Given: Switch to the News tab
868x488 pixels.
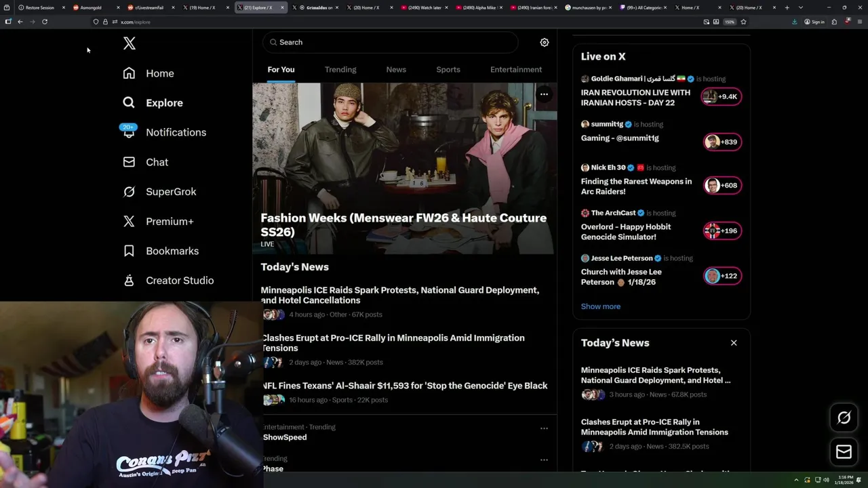Looking at the screenshot, I should click(396, 70).
